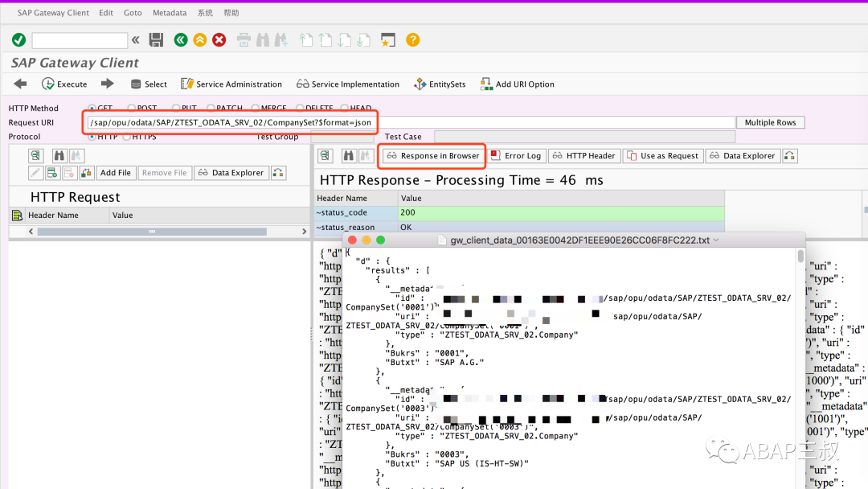Open the Metadata menu
This screenshot has width=868, height=489.
[x=170, y=13]
